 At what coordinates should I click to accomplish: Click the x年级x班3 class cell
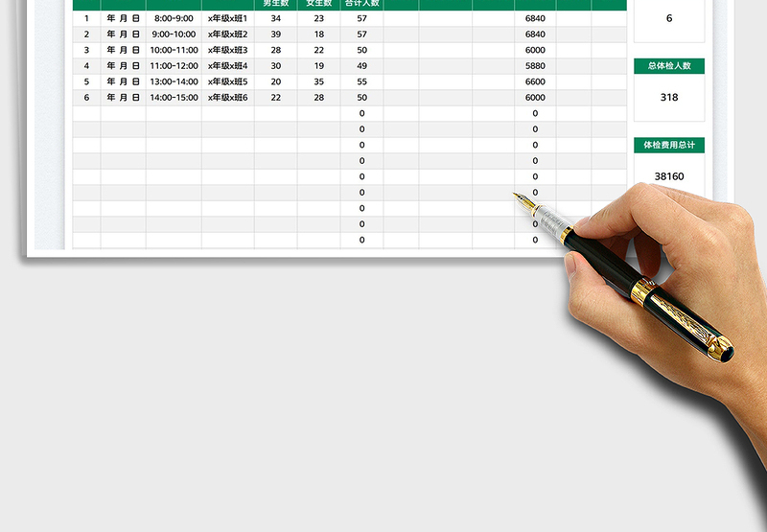pos(228,50)
